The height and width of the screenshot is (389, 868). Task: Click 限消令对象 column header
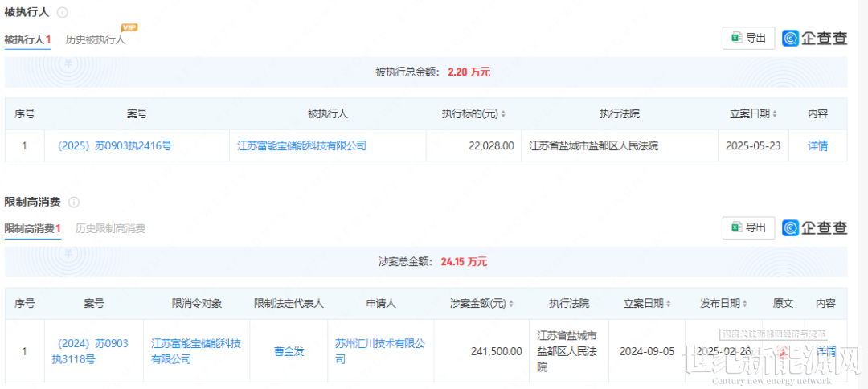coord(197,304)
